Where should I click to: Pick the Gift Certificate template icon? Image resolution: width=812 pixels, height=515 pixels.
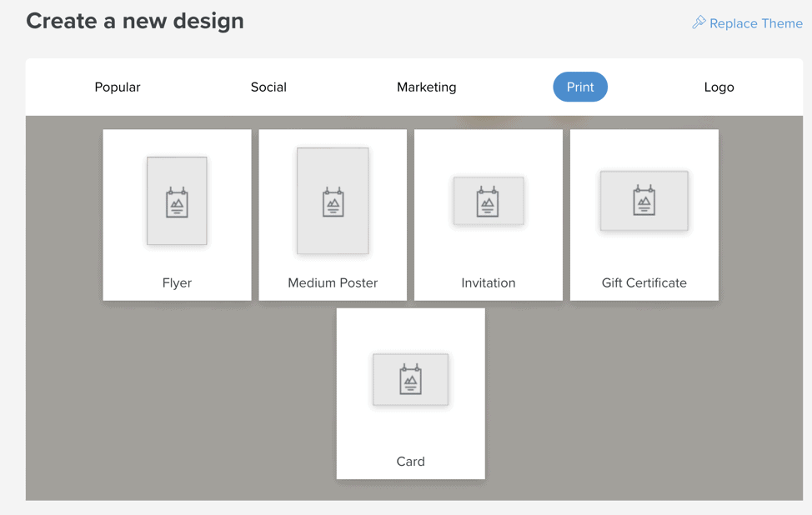pyautogui.click(x=644, y=200)
